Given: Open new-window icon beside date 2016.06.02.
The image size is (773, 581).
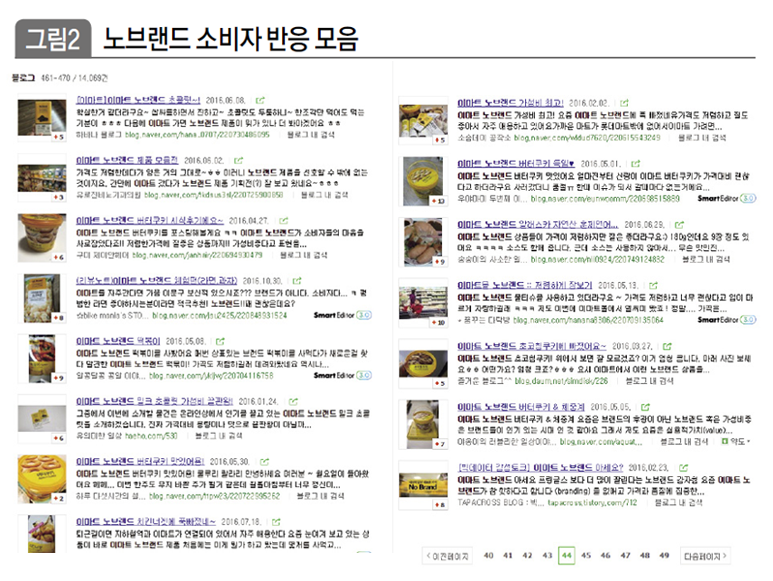Looking at the screenshot, I should (239, 161).
